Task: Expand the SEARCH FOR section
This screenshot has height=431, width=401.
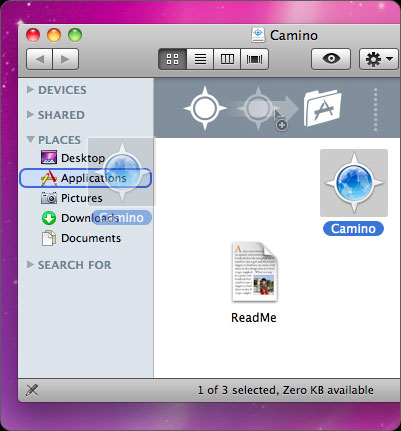Action: click(x=30, y=264)
